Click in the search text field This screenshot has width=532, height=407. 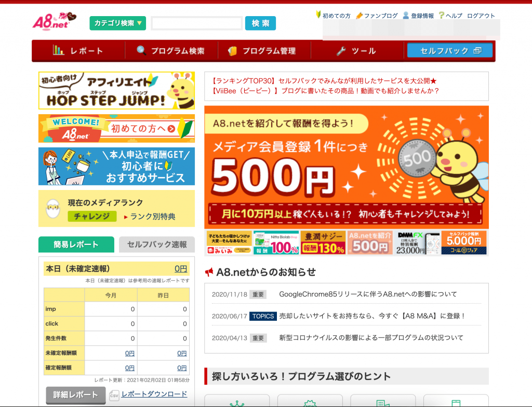pos(196,23)
